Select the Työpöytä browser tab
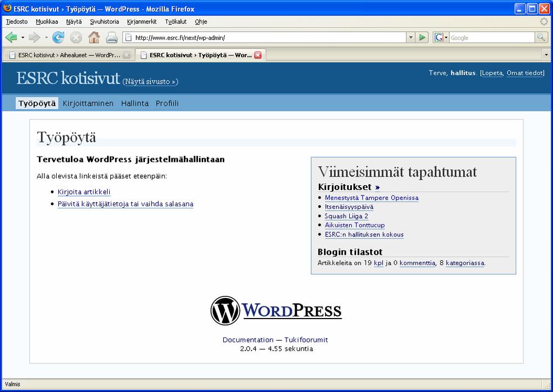553x392 pixels. (x=201, y=55)
